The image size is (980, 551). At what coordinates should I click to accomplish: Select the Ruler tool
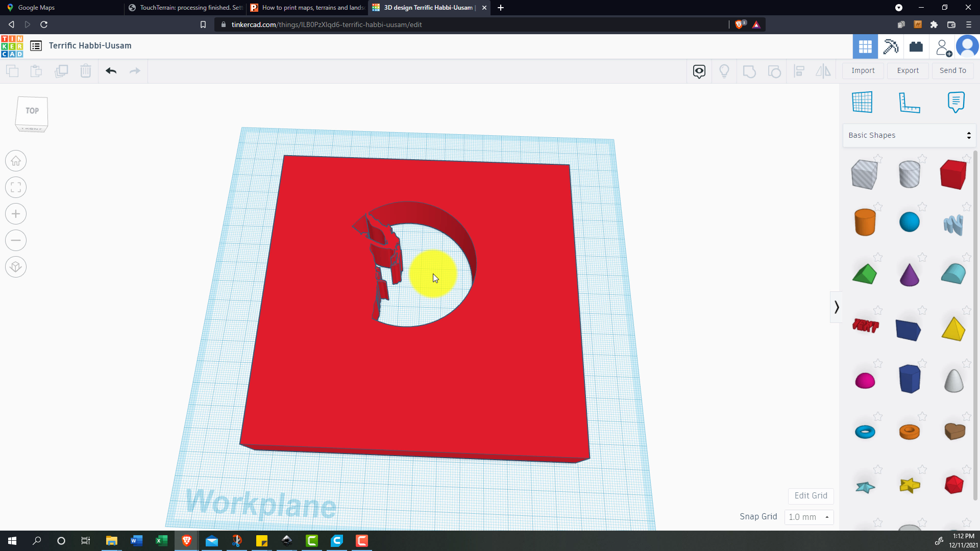pyautogui.click(x=909, y=102)
